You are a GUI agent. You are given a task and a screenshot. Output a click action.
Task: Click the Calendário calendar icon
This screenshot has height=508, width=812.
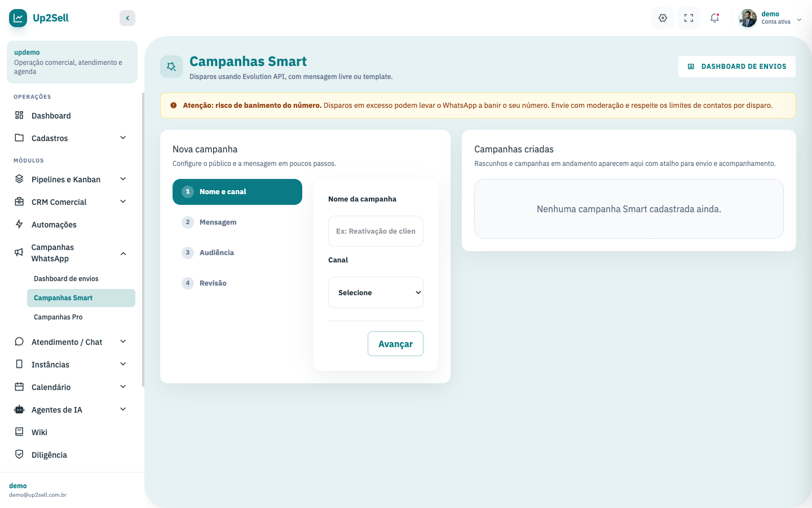point(19,387)
